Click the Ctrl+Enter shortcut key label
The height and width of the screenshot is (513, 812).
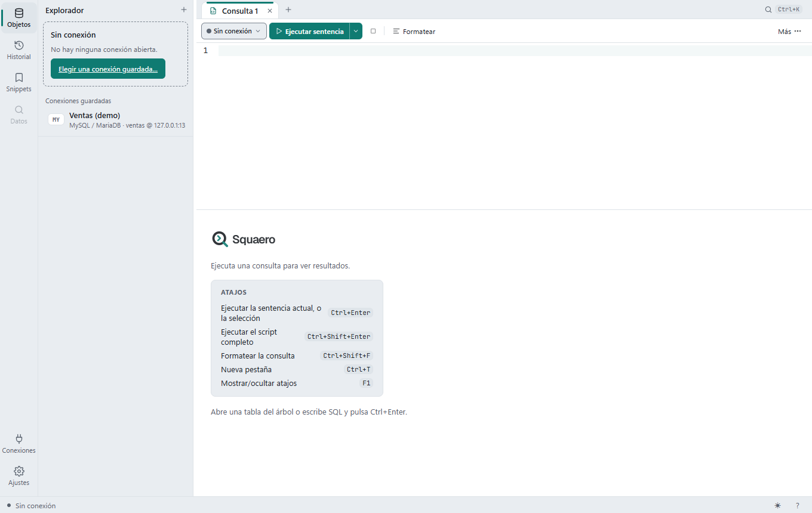pos(350,313)
